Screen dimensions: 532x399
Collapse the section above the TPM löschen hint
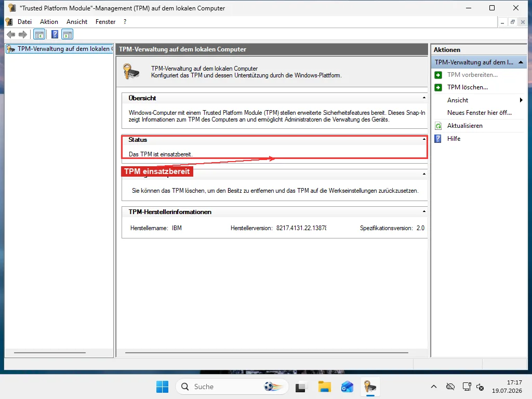tap(424, 174)
